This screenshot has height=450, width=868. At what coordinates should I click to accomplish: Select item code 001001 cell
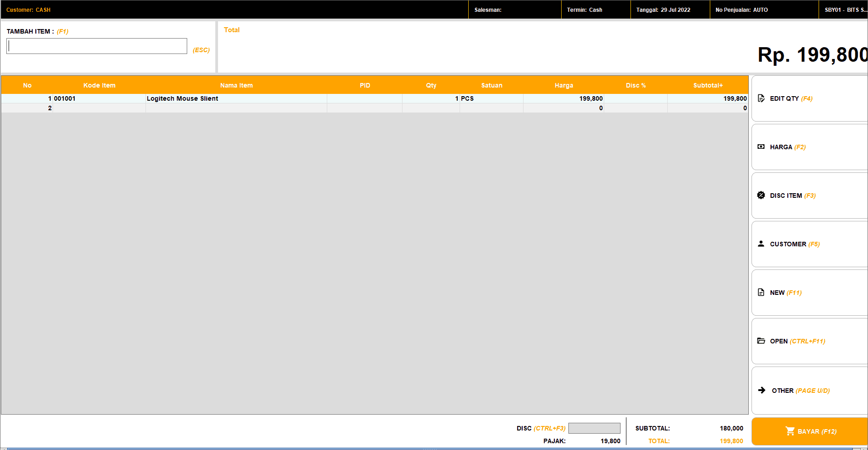tap(99, 98)
